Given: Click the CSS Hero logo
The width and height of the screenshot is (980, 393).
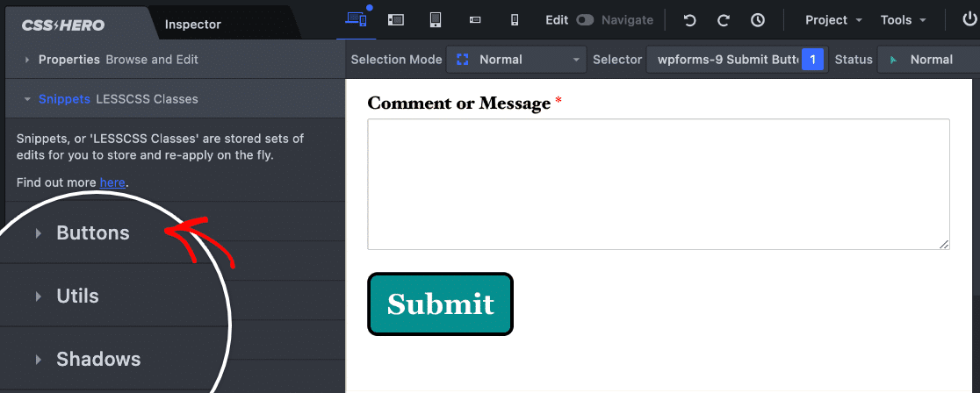Looking at the screenshot, I should [x=63, y=25].
